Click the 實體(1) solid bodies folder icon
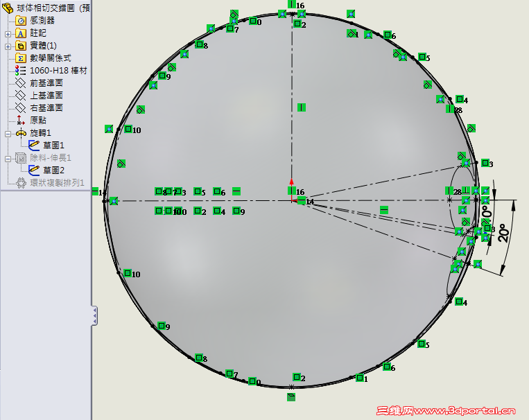The width and height of the screenshot is (529, 420). point(21,46)
